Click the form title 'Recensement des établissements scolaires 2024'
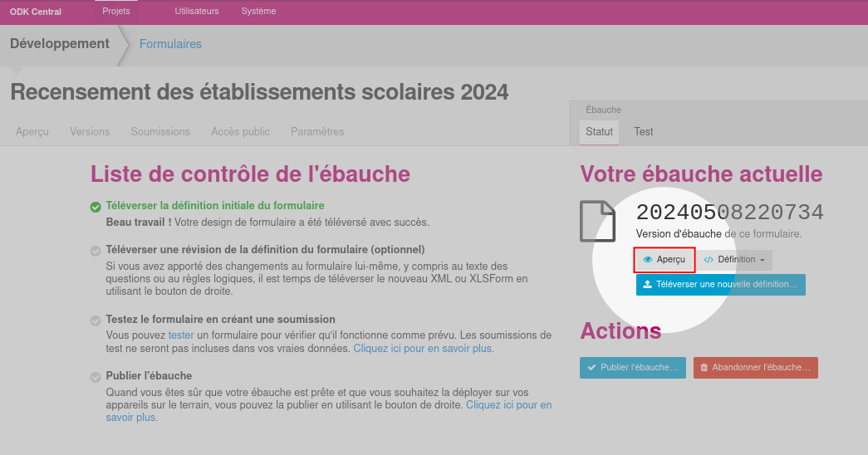868x455 pixels. [259, 92]
